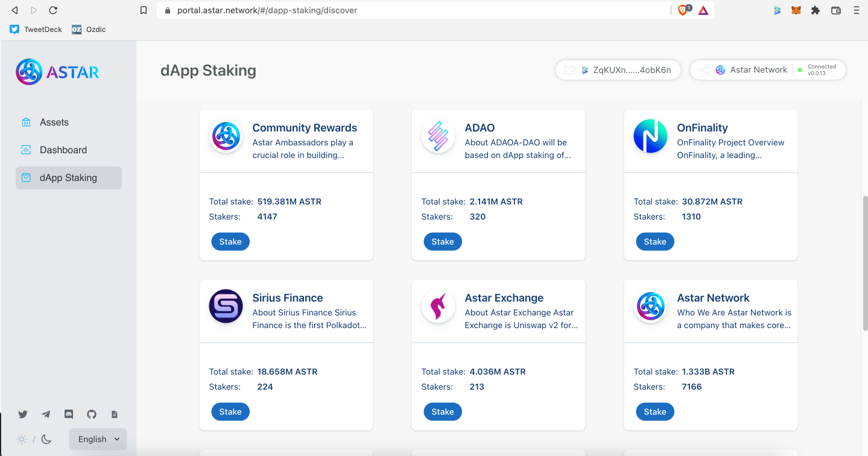Stake on Community Rewards

click(230, 241)
